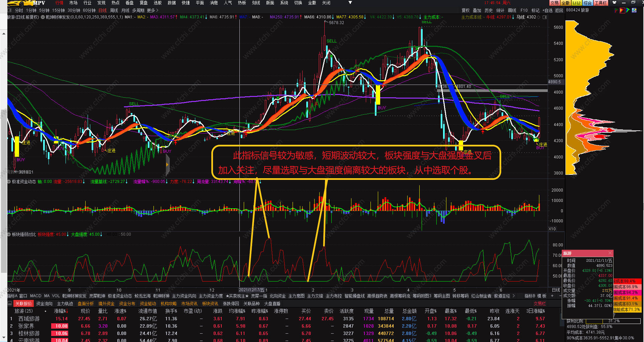644x342 pixels.
Task: Open the 旅游(25) sector list header
Action: pyautogui.click(x=24, y=311)
